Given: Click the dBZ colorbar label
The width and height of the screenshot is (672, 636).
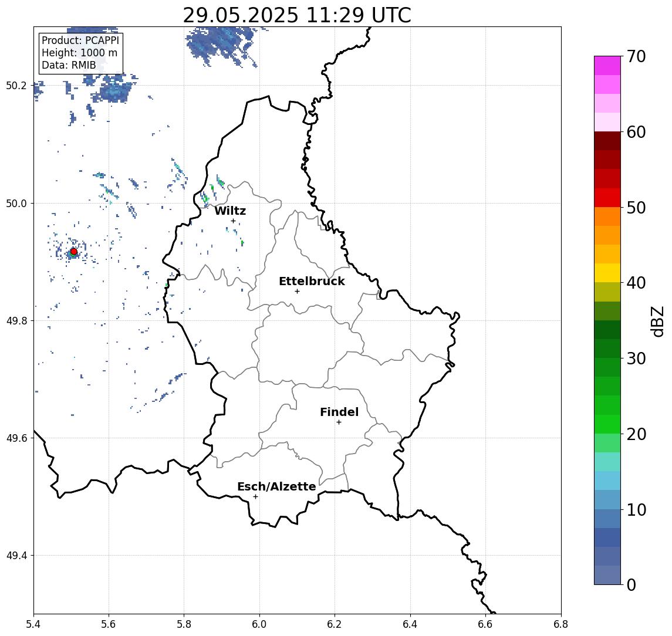Looking at the screenshot, I should pyautogui.click(x=657, y=321).
